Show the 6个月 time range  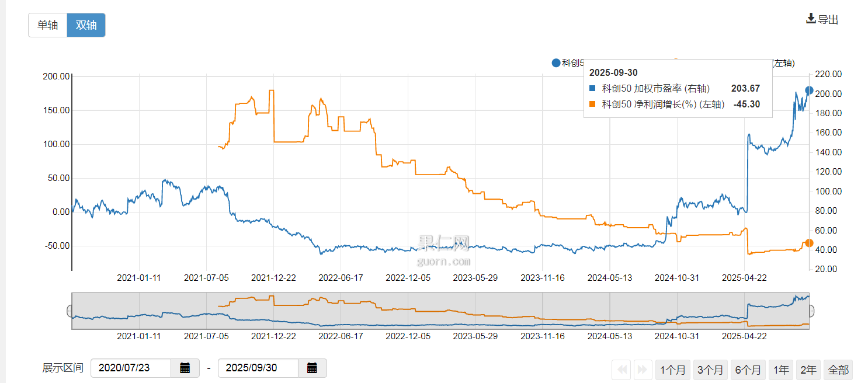(748, 370)
